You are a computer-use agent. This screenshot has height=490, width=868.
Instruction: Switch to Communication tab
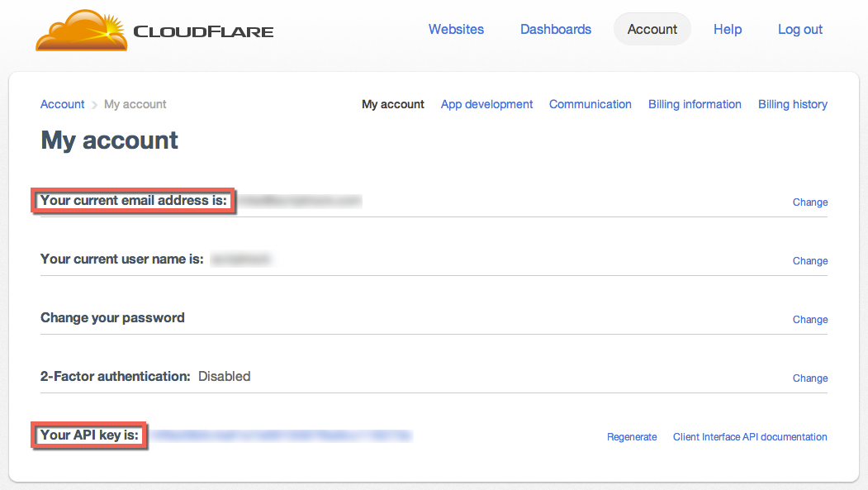coord(591,104)
